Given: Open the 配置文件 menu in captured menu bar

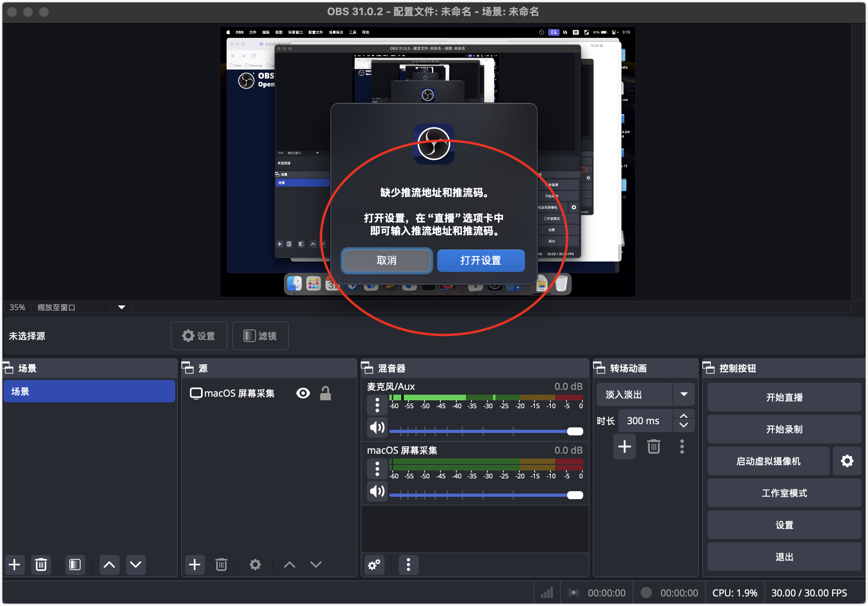Looking at the screenshot, I should pyautogui.click(x=316, y=32).
